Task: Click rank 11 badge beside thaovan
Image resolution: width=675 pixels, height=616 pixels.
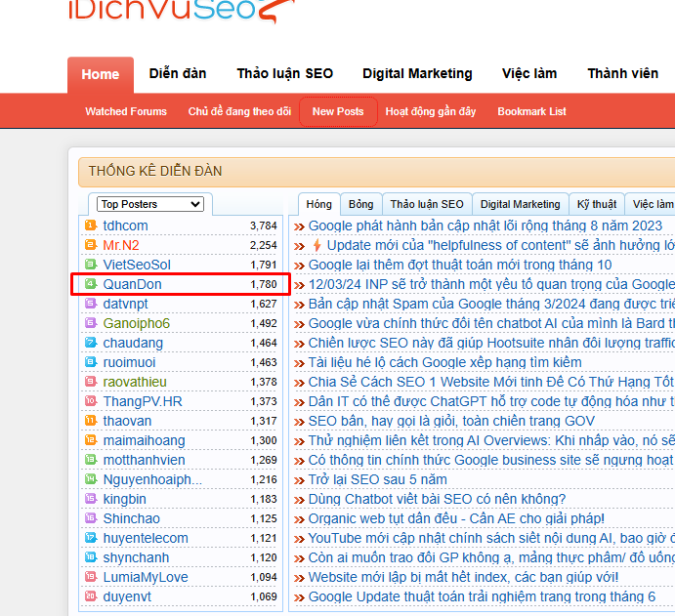Action: click(x=91, y=421)
